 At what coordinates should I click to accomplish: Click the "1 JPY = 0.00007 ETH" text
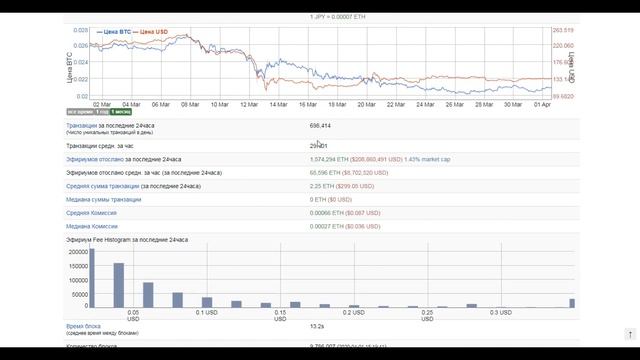pos(338,17)
